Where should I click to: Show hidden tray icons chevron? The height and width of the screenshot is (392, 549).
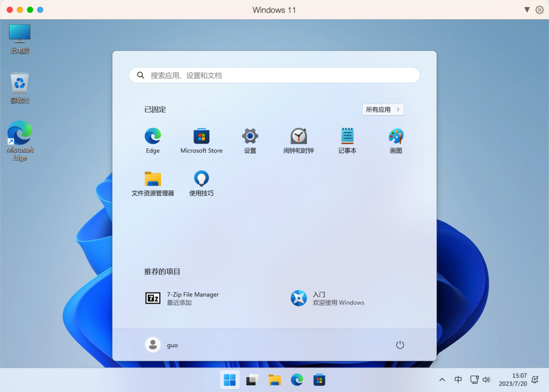(442, 380)
